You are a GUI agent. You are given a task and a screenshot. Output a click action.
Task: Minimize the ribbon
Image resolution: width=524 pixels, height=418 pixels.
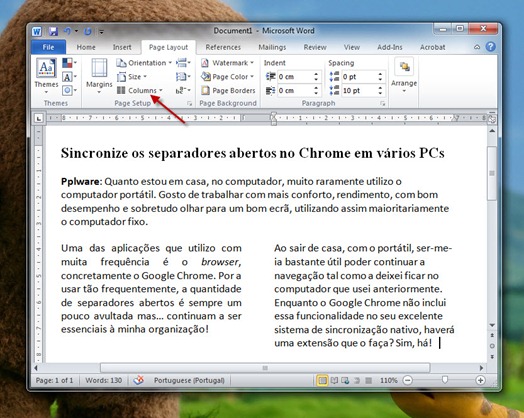click(x=477, y=47)
